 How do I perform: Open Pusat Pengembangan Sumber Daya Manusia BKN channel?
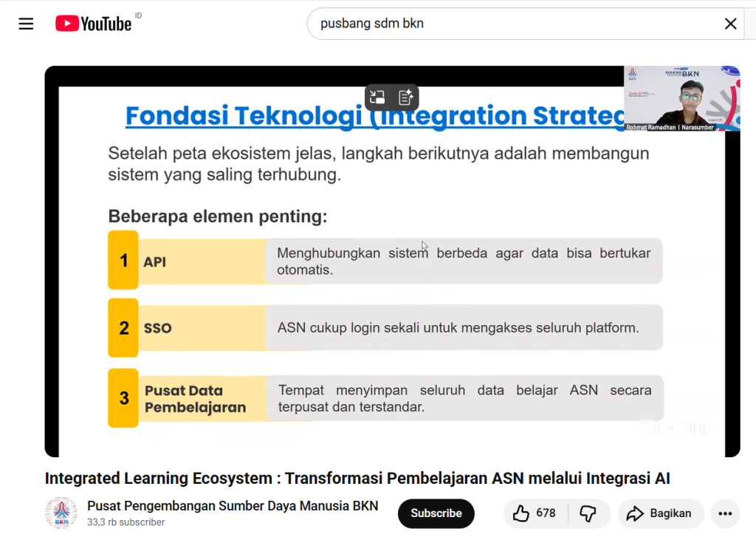[x=233, y=506]
